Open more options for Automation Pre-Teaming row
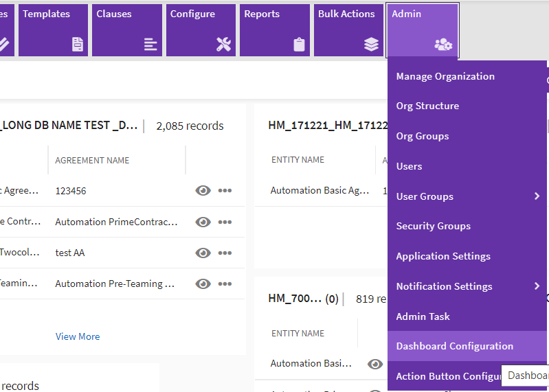The width and height of the screenshot is (549, 392). pyautogui.click(x=225, y=284)
